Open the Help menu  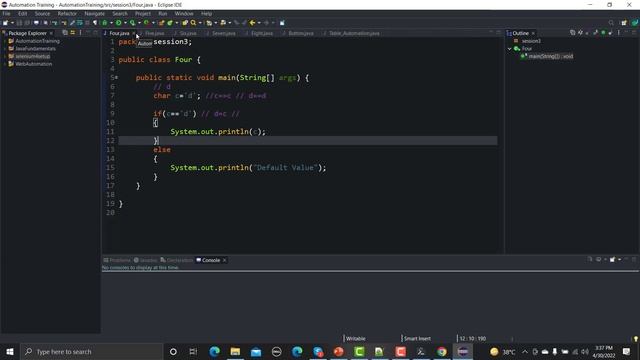207,13
